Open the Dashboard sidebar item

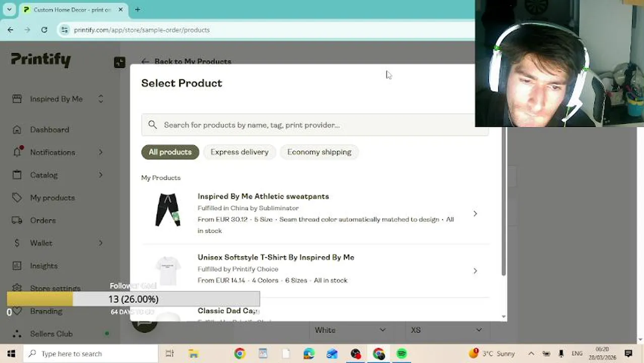(x=49, y=130)
